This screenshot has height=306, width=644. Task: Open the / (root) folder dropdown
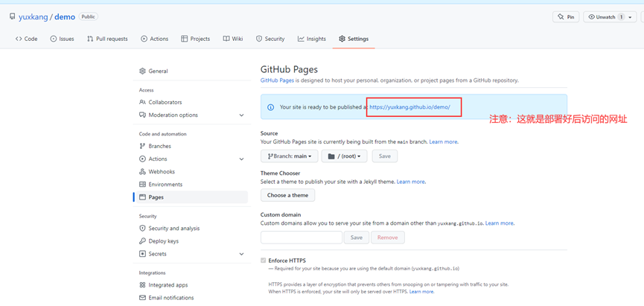344,156
